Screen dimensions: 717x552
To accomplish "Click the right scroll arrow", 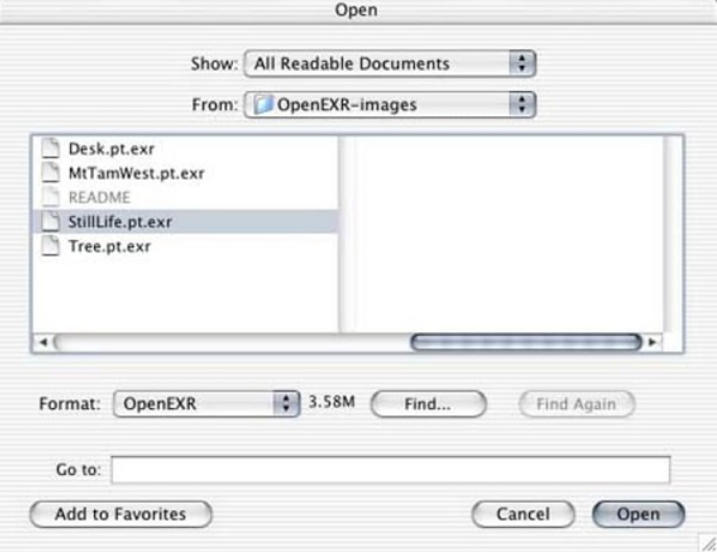I will pos(652,342).
